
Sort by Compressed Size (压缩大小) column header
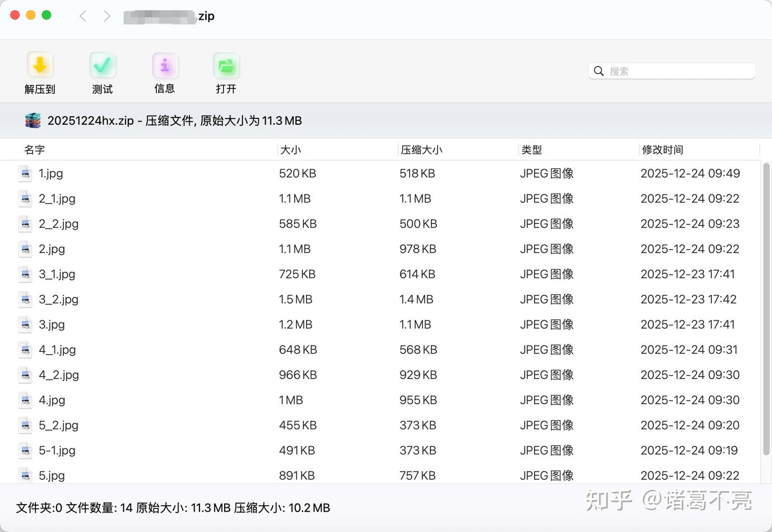(x=421, y=150)
